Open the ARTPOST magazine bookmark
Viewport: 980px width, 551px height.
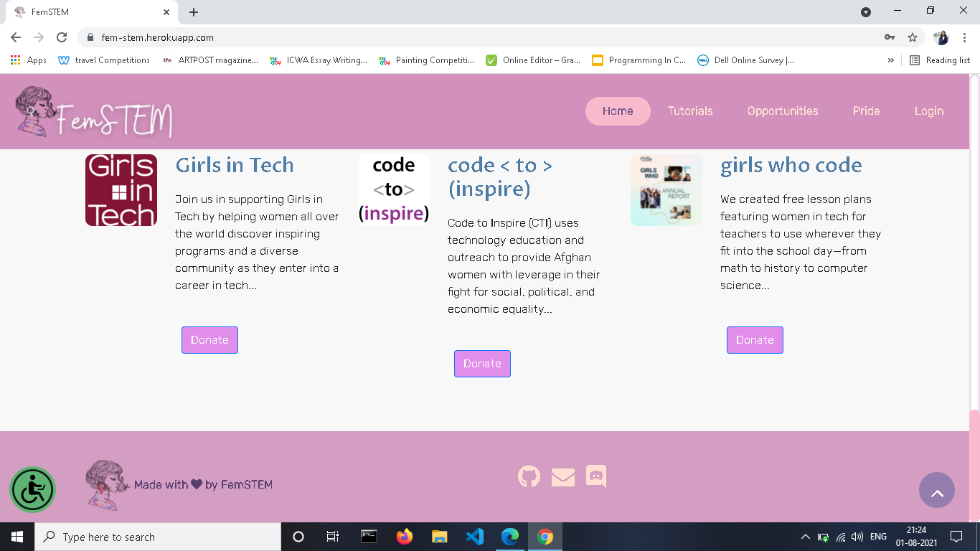(210, 60)
